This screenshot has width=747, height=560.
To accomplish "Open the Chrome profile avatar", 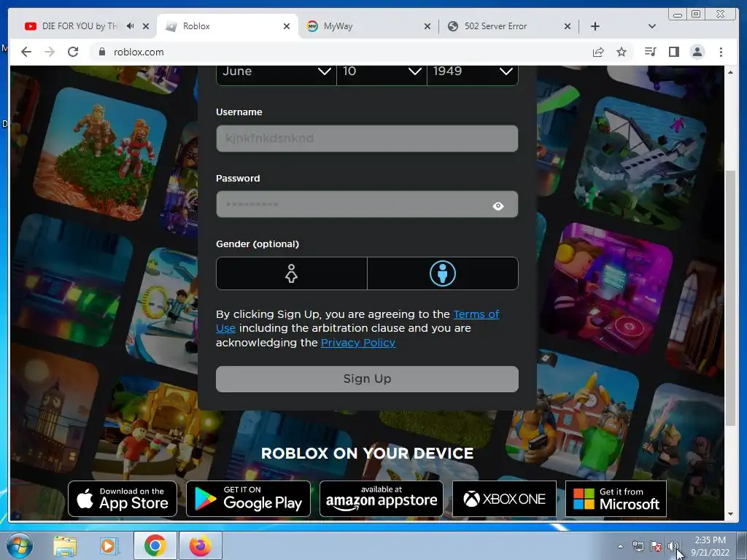I will [x=697, y=52].
